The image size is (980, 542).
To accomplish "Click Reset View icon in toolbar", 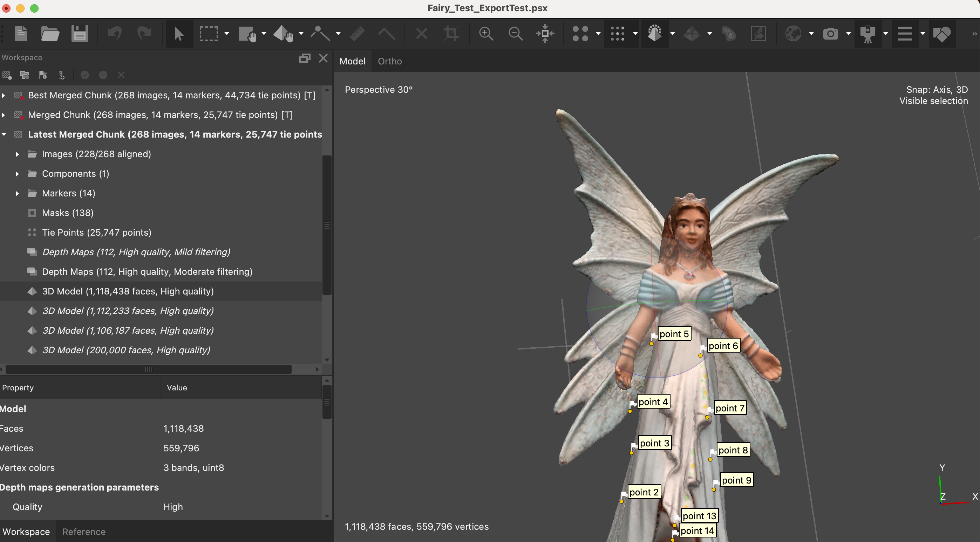I will point(545,34).
